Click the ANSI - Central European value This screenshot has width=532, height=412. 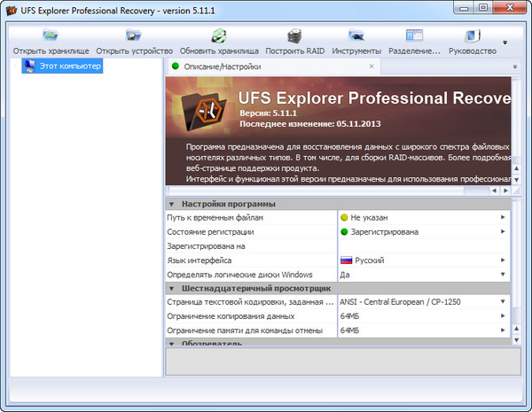pos(400,302)
